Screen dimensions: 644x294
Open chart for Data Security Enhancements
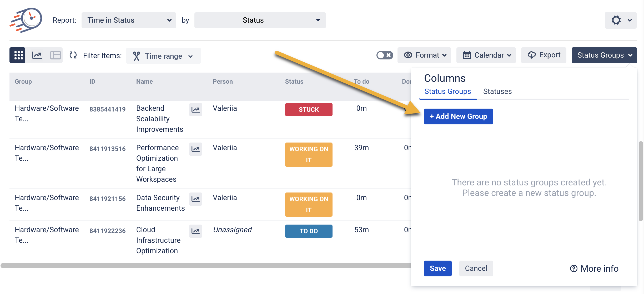click(x=195, y=199)
